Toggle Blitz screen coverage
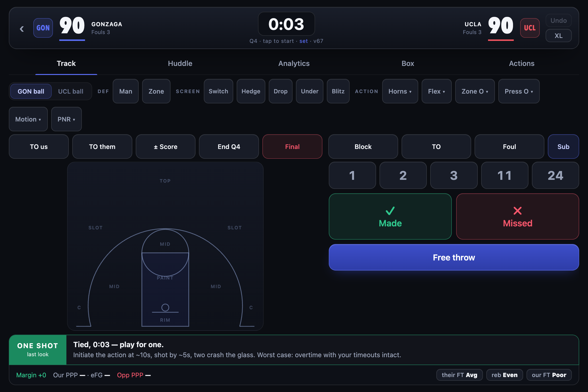 (338, 91)
